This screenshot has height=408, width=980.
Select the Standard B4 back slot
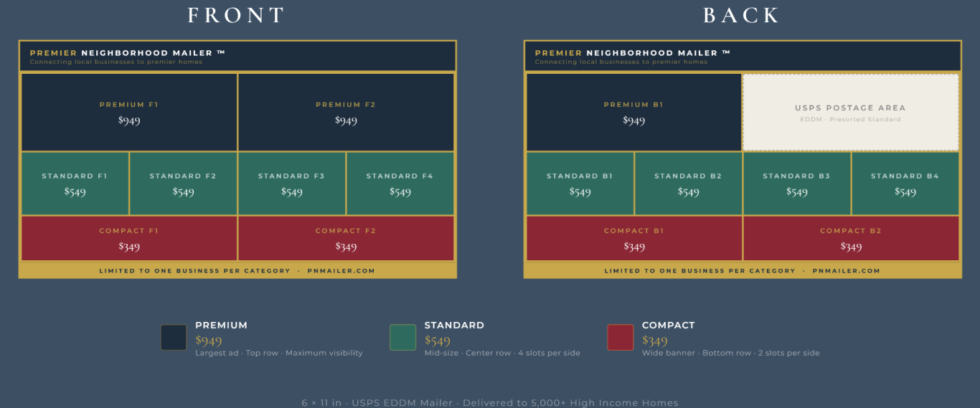pyautogui.click(x=905, y=184)
